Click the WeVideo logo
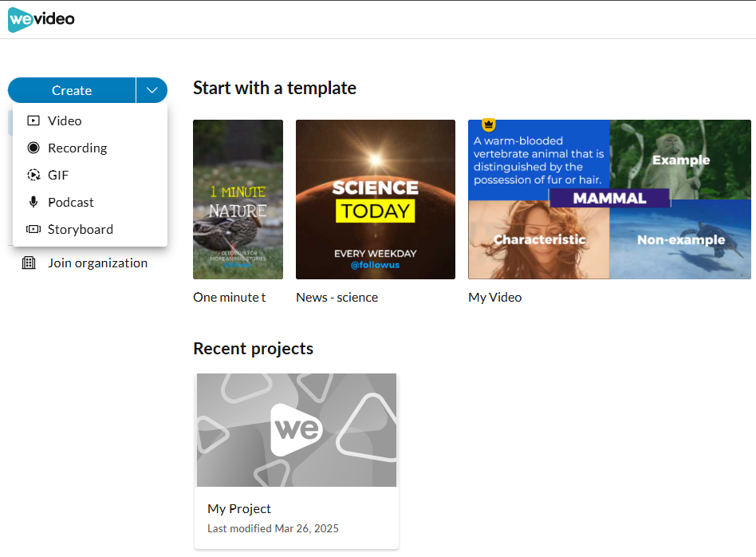The height and width of the screenshot is (557, 756). coord(41,19)
